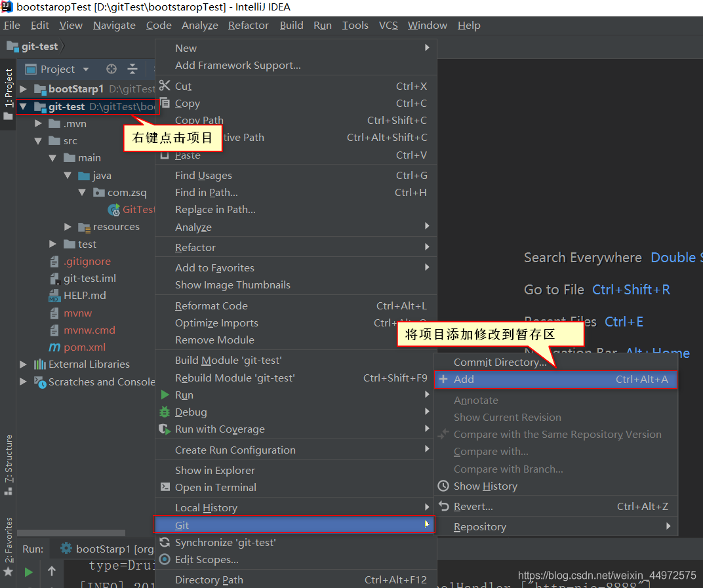Click the Open in Terminal icon
This screenshot has height=588, width=703.
[165, 487]
